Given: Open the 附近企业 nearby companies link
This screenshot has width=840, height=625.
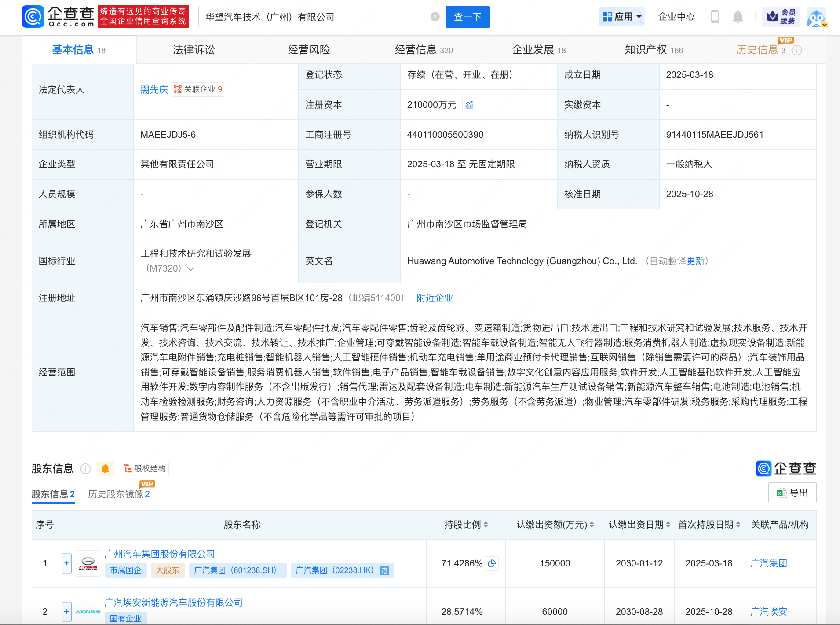Looking at the screenshot, I should (434, 298).
